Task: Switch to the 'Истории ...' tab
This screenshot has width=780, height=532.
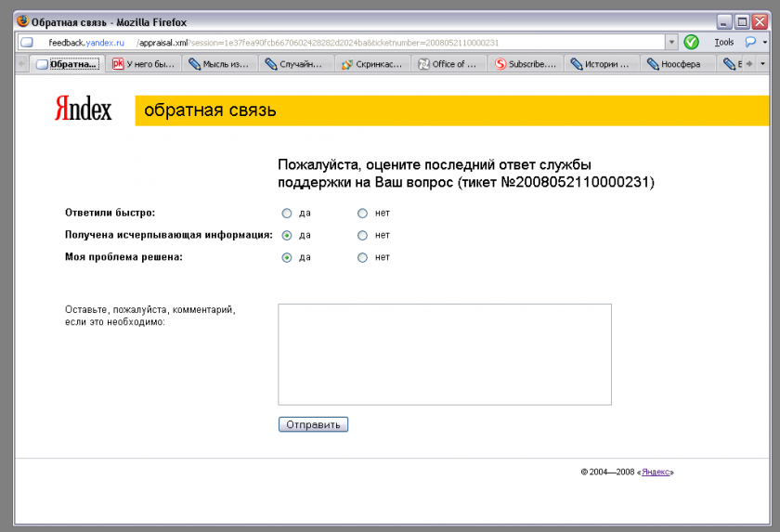Action: pos(602,64)
